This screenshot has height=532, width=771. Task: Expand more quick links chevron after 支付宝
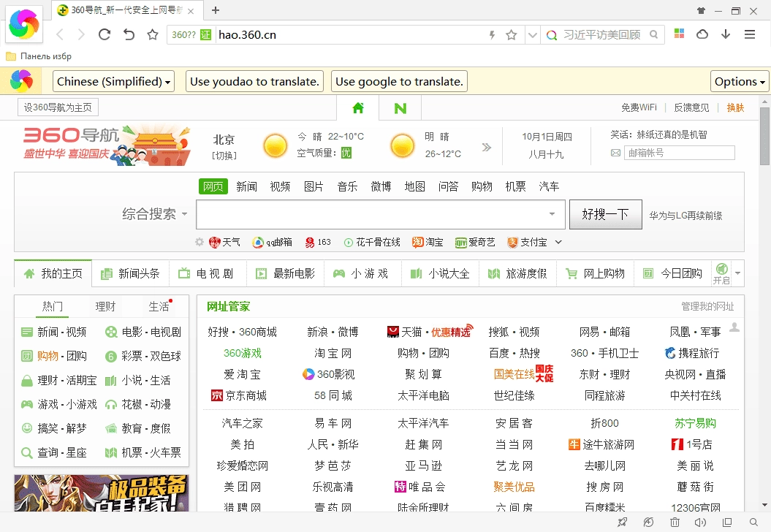click(x=558, y=242)
